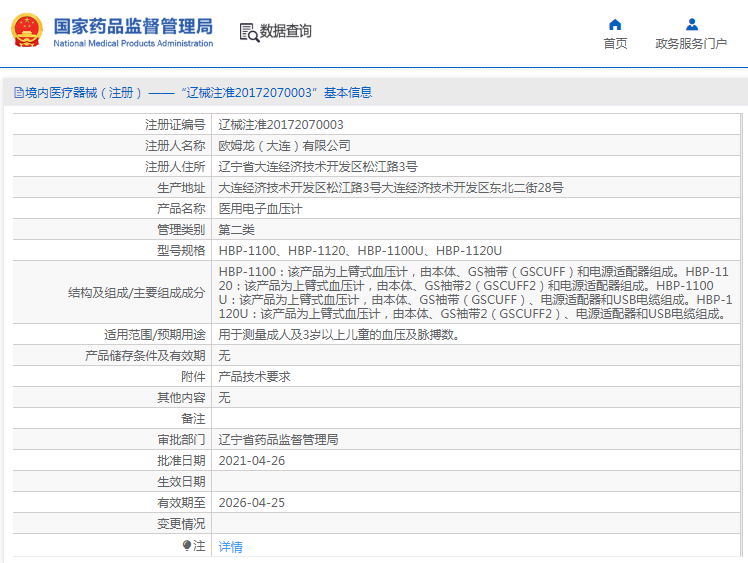
Task: Click the 有效期至 label
Action: pyautogui.click(x=181, y=502)
